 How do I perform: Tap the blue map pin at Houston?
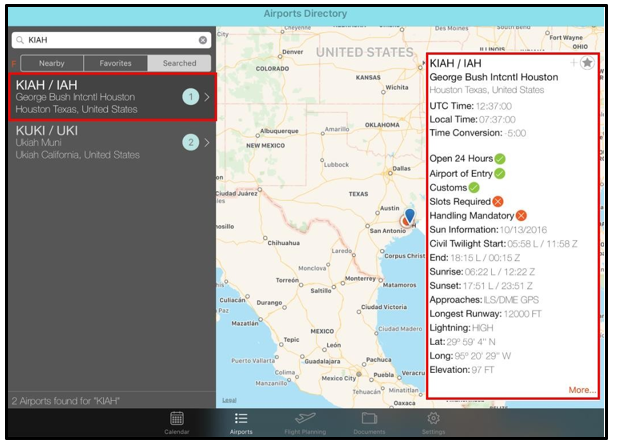click(409, 216)
